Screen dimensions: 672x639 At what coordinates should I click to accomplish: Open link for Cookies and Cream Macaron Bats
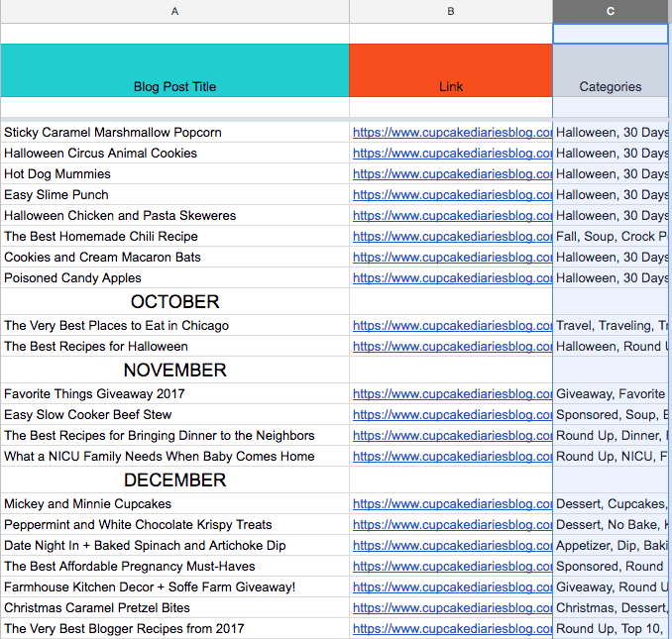452,257
